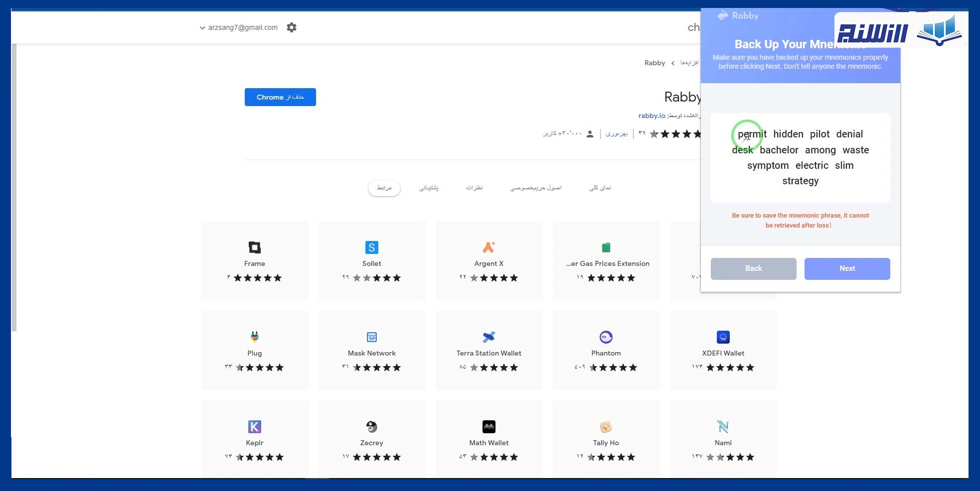The height and width of the screenshot is (491, 980).
Task: Click the mnemonic word 'electric'
Action: [812, 165]
